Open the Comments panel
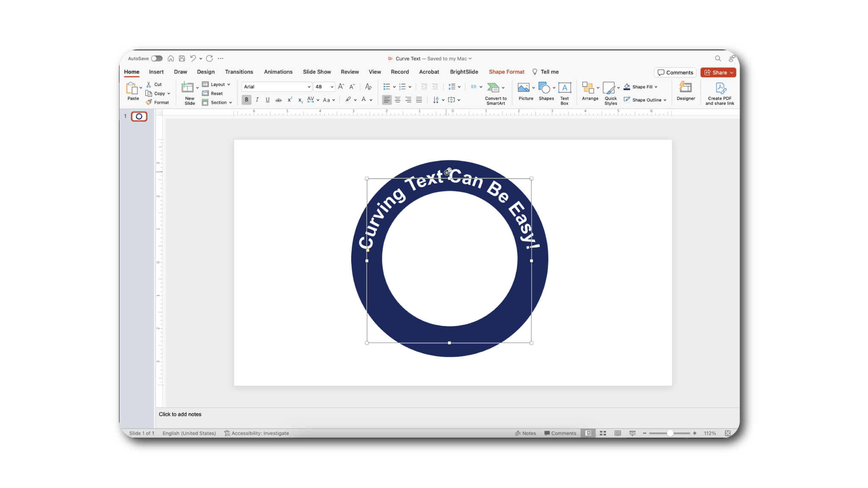Viewport: 868px width, 488px height. click(x=675, y=72)
